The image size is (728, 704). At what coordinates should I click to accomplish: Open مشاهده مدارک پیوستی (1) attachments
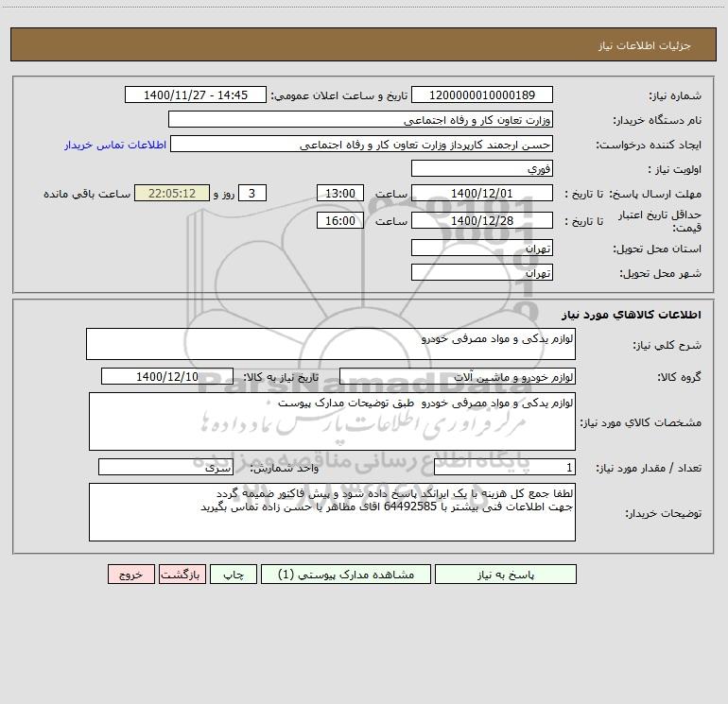(345, 575)
